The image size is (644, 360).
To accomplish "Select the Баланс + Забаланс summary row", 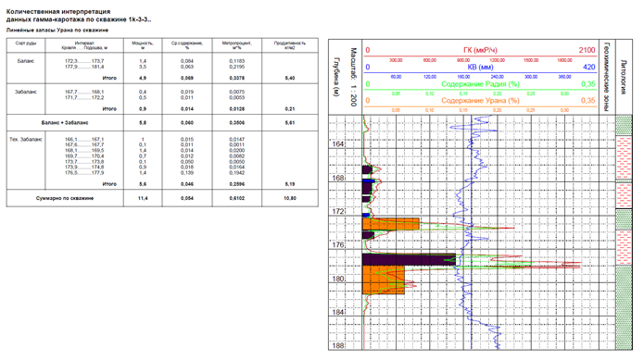I will click(x=162, y=122).
